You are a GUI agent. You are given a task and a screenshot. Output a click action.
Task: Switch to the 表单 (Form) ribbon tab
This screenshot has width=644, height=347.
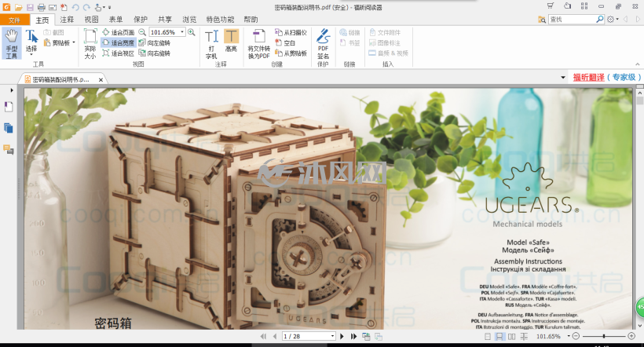coord(115,20)
